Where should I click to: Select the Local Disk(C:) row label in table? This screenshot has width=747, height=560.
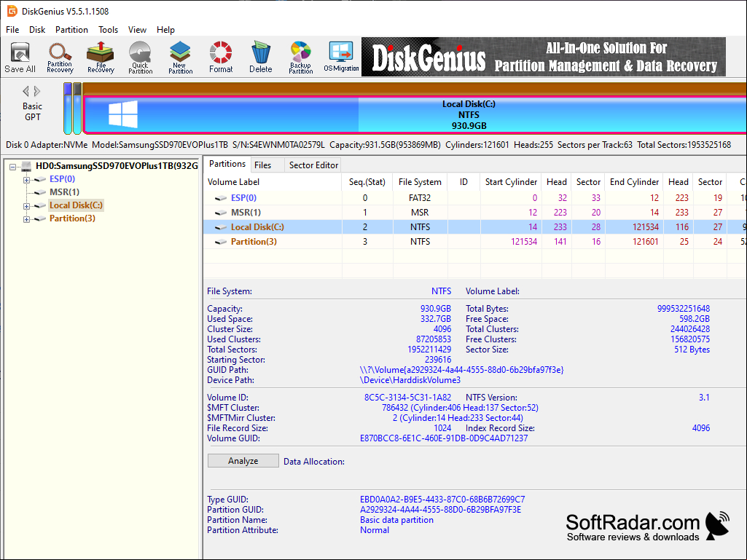257,227
